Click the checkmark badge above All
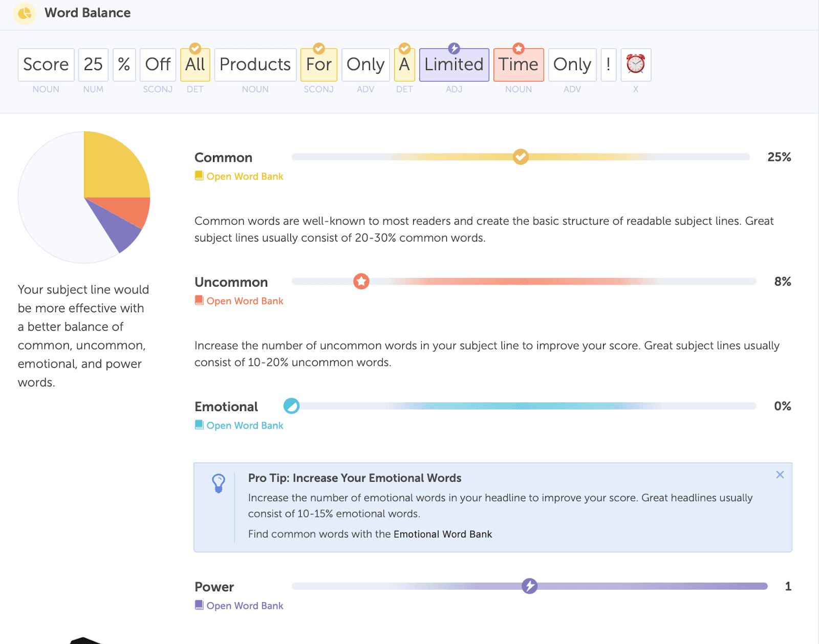This screenshot has height=644, width=819. pos(195,49)
